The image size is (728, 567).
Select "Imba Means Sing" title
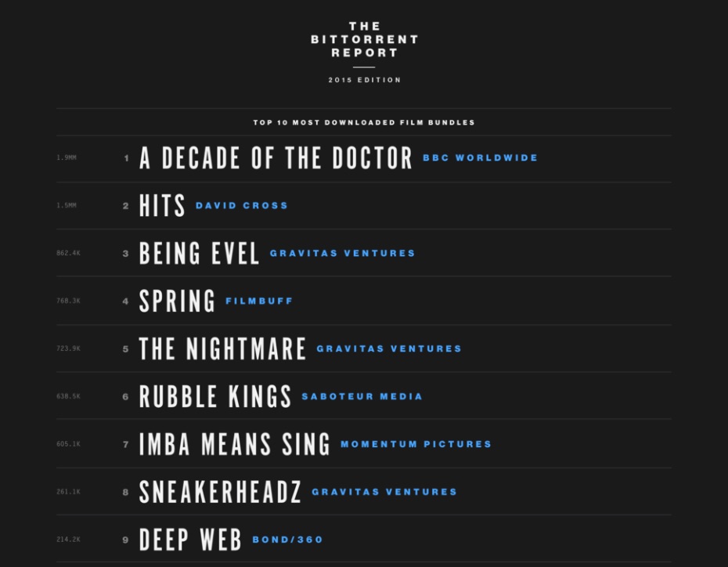click(x=234, y=445)
